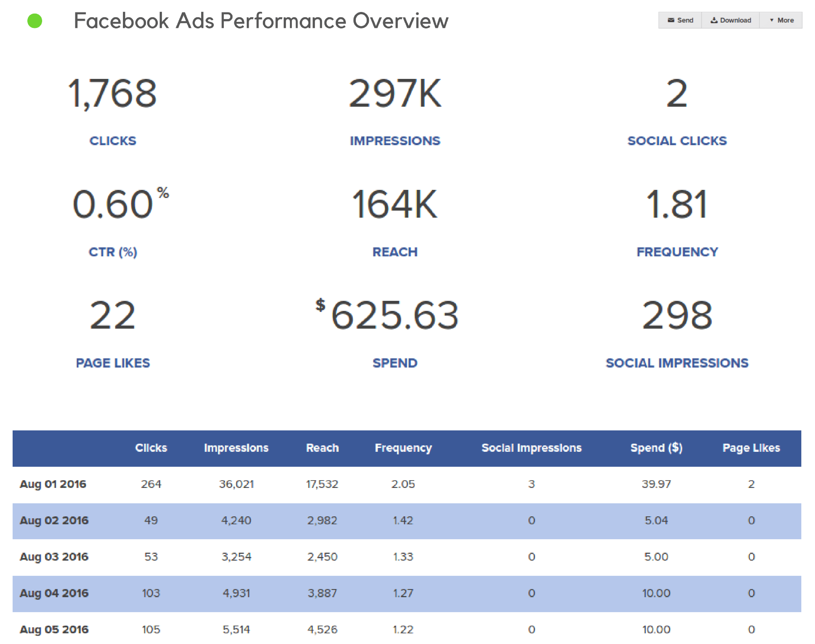Click the Page Likes column header
The width and height of the screenshot is (815, 644).
click(751, 448)
